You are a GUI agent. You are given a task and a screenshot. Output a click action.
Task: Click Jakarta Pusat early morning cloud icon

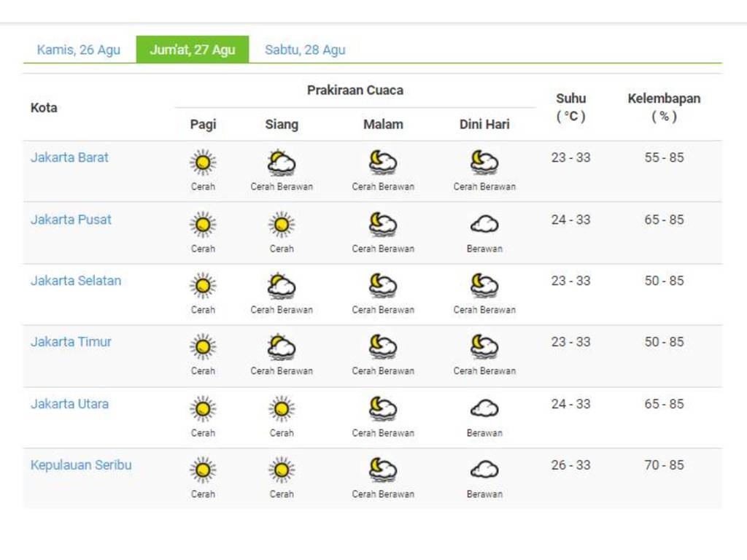(484, 224)
